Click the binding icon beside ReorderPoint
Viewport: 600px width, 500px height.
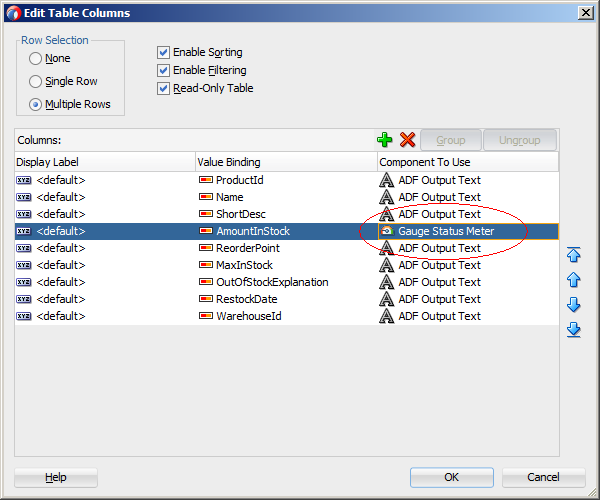click(206, 248)
